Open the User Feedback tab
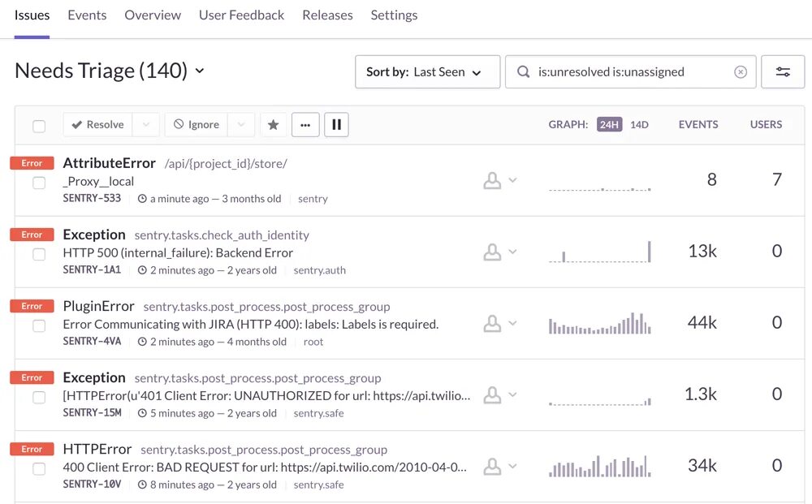This screenshot has height=504, width=812. 241,15
